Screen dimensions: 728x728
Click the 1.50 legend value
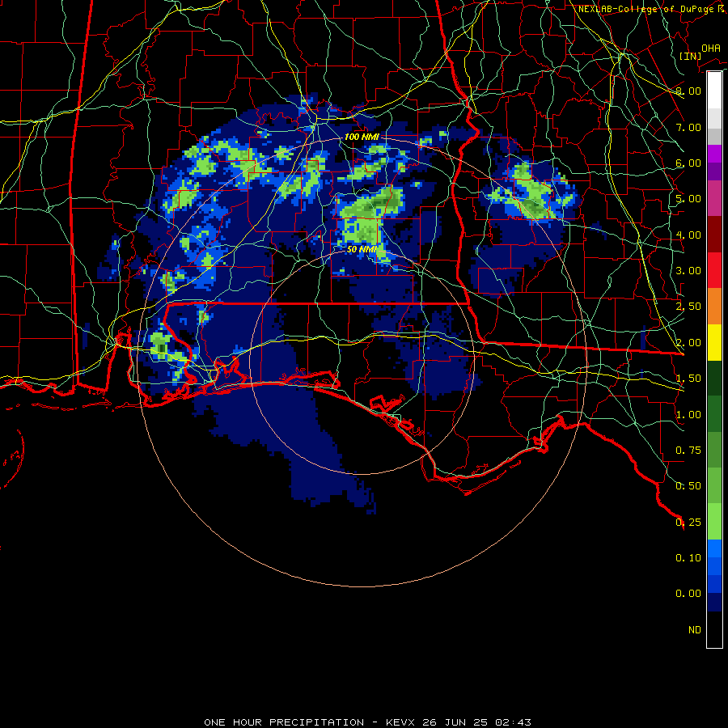[688, 379]
